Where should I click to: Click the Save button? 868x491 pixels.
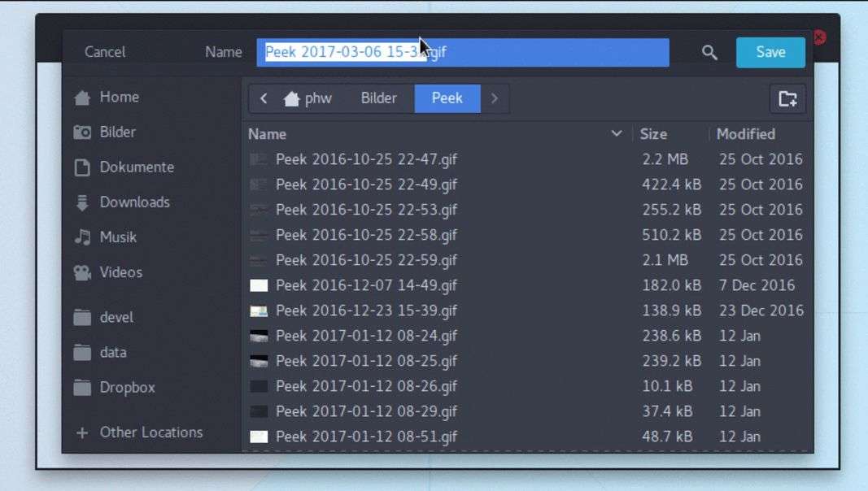pos(770,53)
